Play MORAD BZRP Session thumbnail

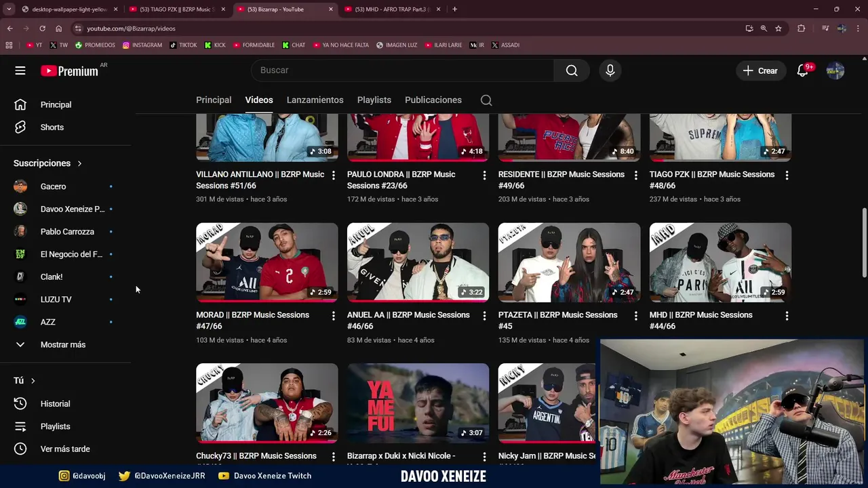coord(267,262)
